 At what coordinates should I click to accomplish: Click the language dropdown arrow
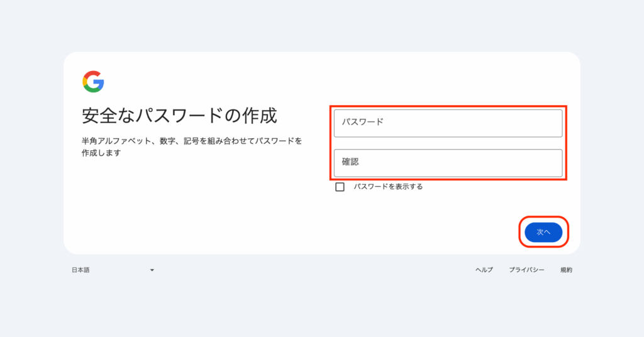point(152,270)
